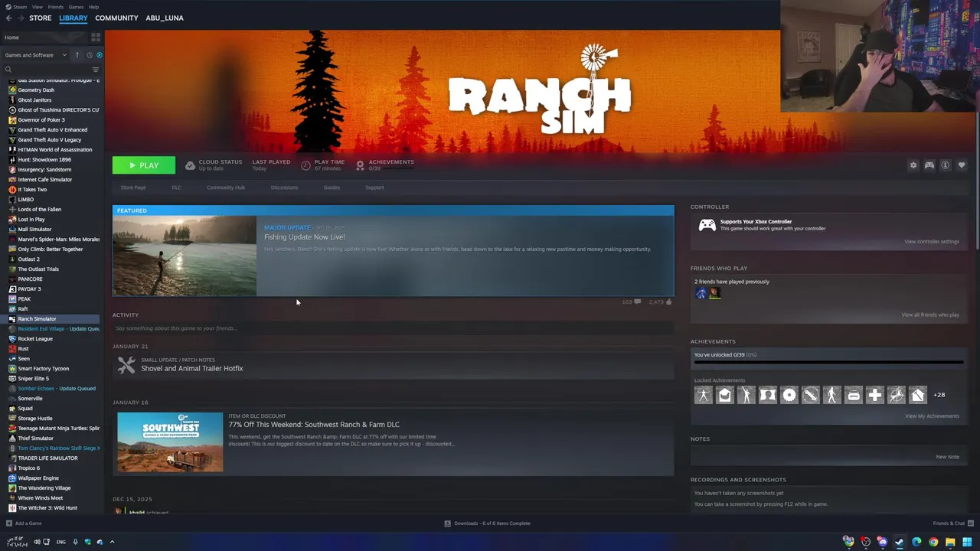Open Fishing Update featured thumbnail
This screenshot has width=980, height=551.
tap(185, 256)
